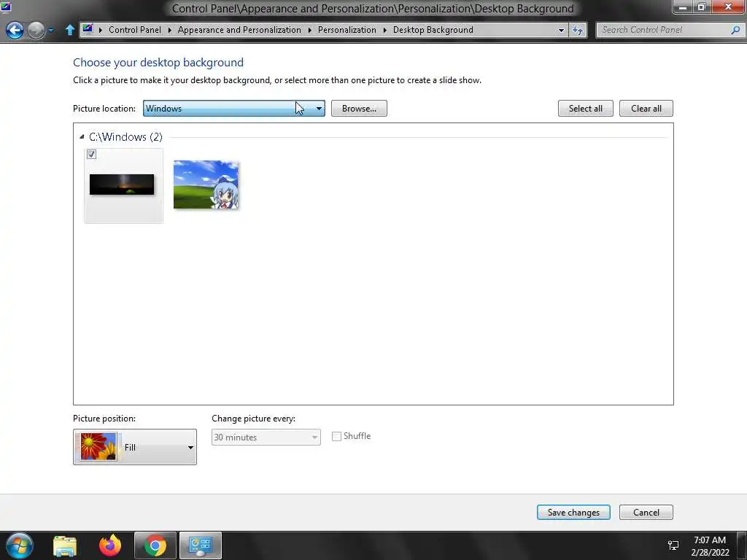Viewport: 747px width, 560px height.
Task: Toggle the Shuffle checkbox
Action: [x=336, y=436]
